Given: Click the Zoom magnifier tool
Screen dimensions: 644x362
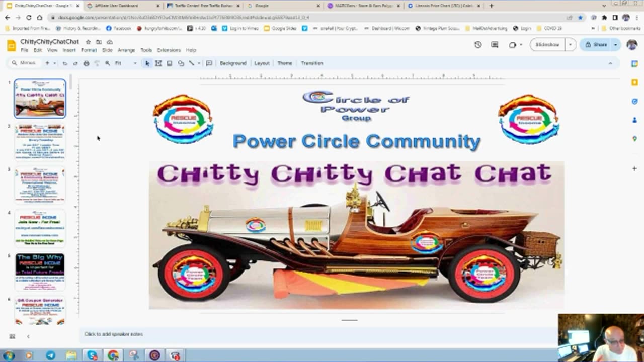Looking at the screenshot, I should coord(107,63).
